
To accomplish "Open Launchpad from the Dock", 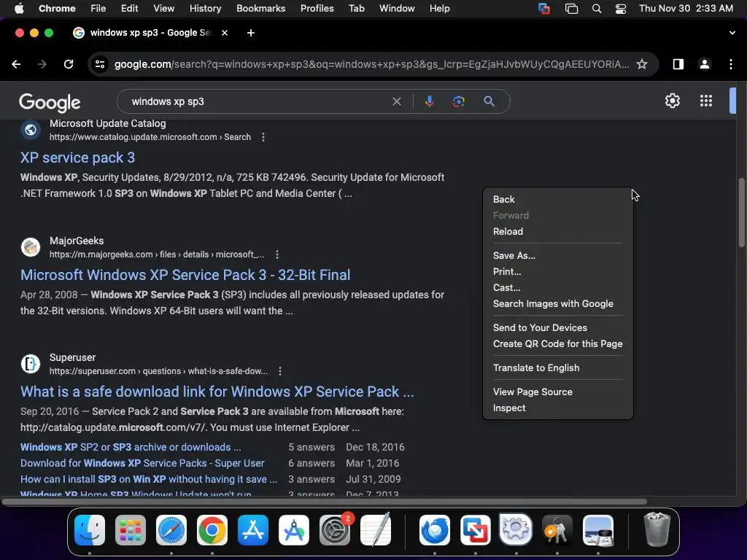I will 130,530.
